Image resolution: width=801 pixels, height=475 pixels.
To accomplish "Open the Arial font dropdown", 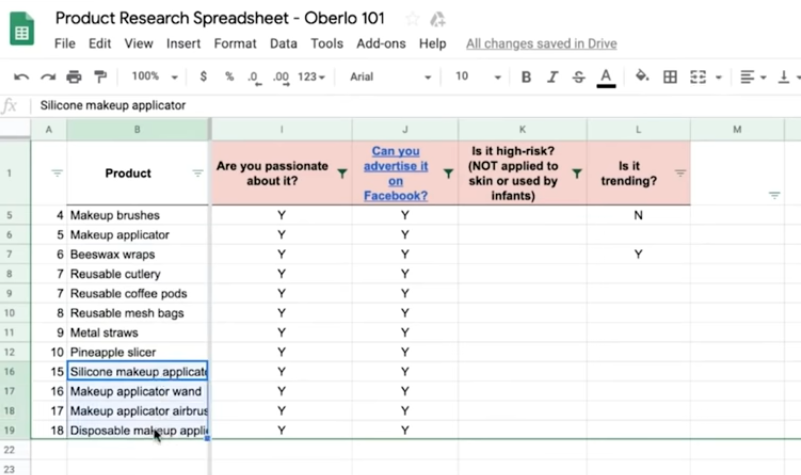I will (x=390, y=77).
